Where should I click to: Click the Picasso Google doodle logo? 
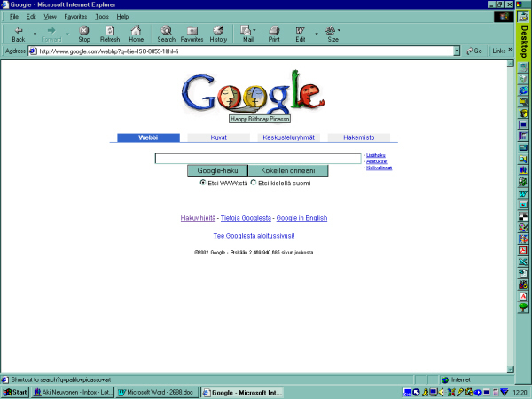pyautogui.click(x=254, y=93)
